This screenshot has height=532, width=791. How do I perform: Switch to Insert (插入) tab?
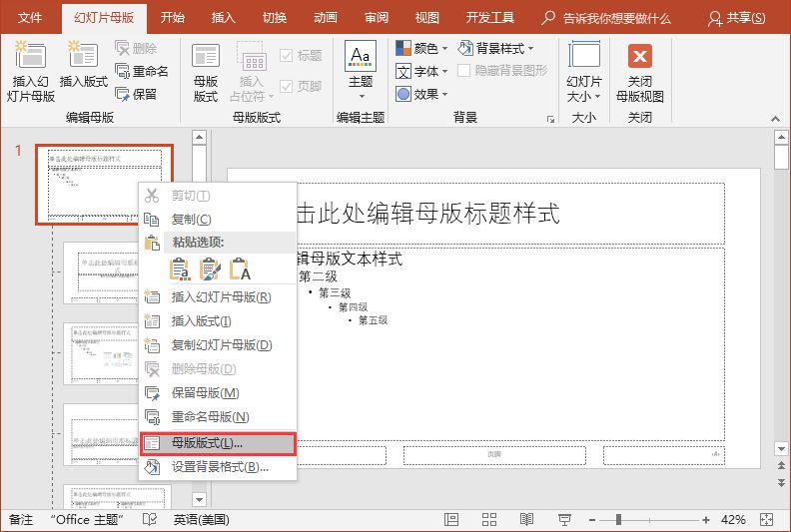(x=223, y=18)
